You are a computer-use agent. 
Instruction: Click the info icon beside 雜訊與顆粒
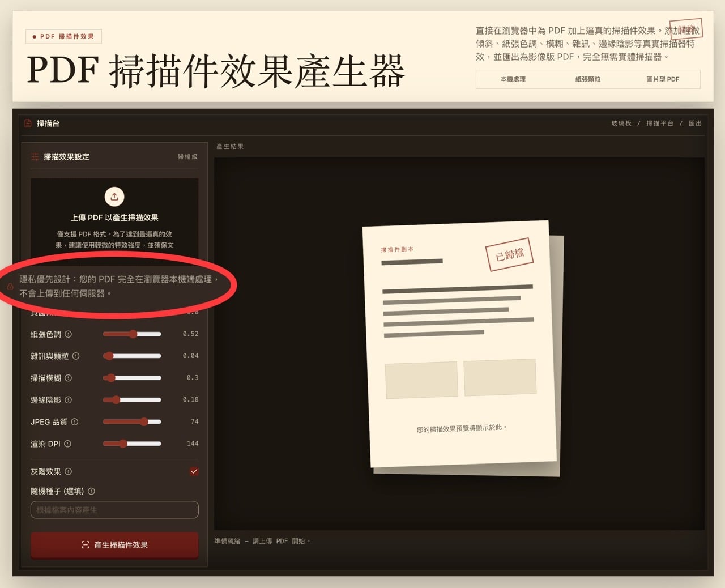click(x=76, y=356)
